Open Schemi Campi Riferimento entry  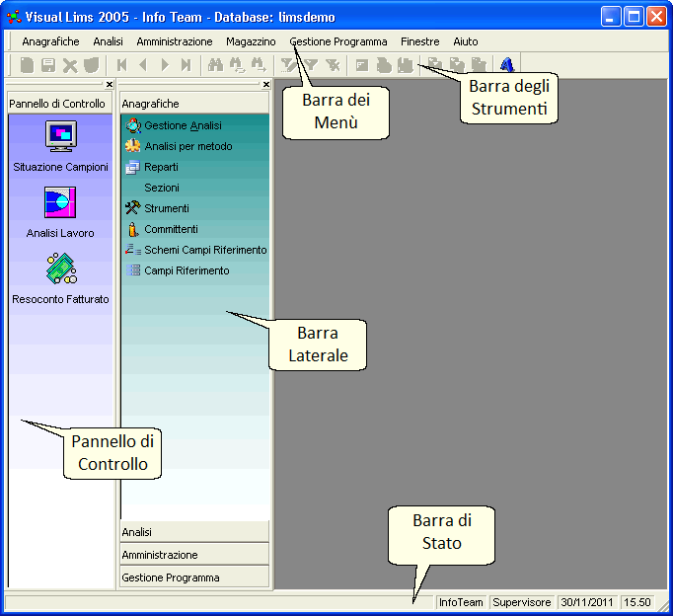point(204,251)
